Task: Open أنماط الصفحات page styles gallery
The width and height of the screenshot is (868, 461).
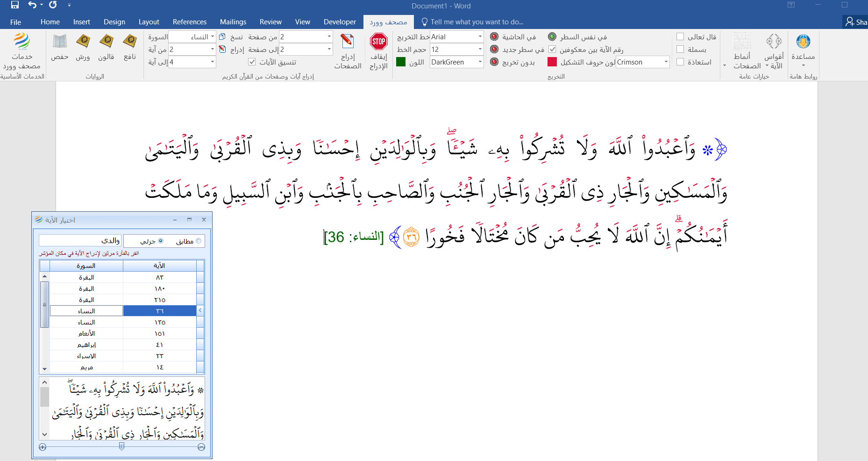Action: [x=742, y=41]
